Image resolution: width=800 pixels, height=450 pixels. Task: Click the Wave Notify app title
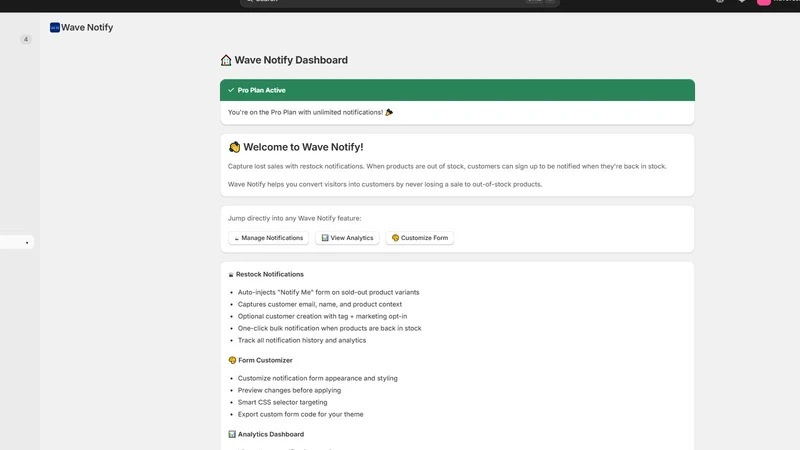pos(87,28)
